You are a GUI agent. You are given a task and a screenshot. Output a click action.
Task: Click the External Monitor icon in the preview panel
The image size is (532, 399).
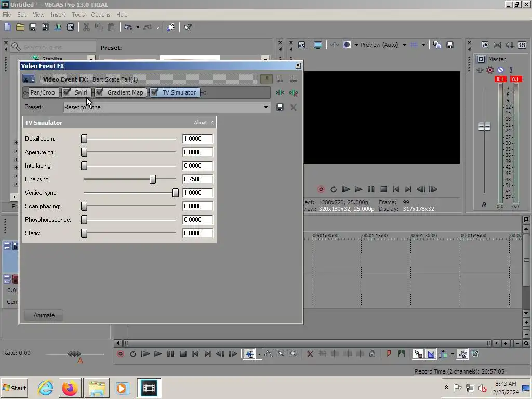(317, 45)
